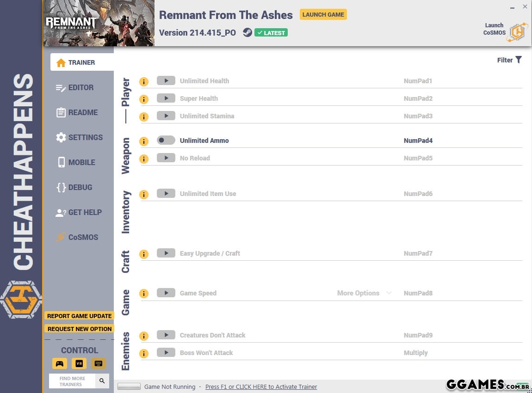
Task: Switch to the Settings tab
Action: point(85,137)
